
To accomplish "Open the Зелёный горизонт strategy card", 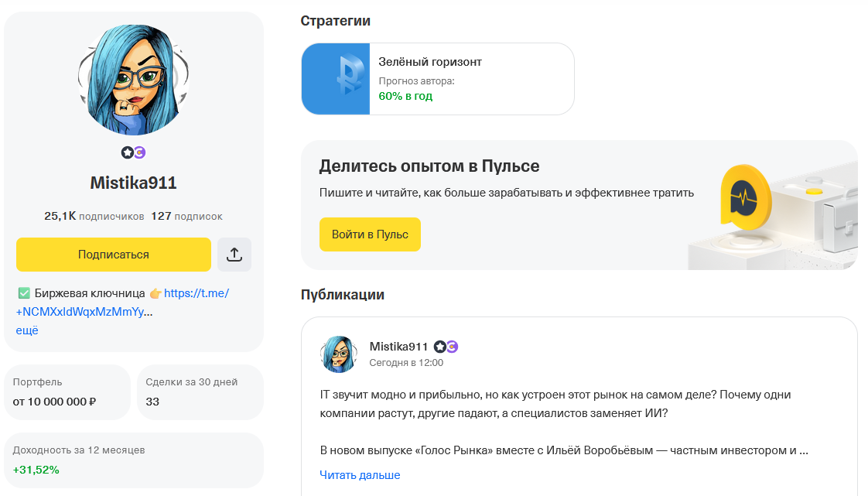I will coord(438,79).
